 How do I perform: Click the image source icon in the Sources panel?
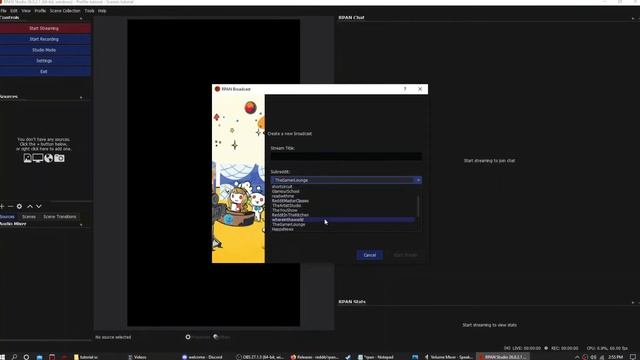point(27,158)
